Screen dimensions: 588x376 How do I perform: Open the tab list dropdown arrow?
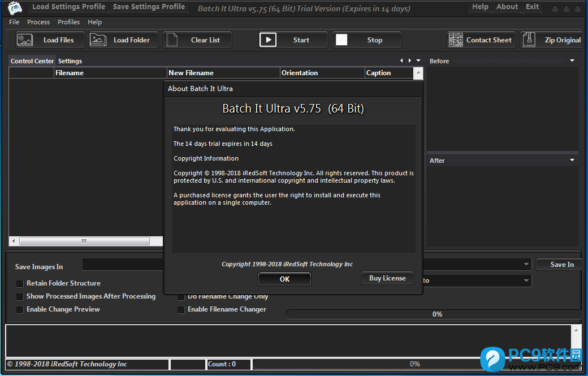coord(418,60)
